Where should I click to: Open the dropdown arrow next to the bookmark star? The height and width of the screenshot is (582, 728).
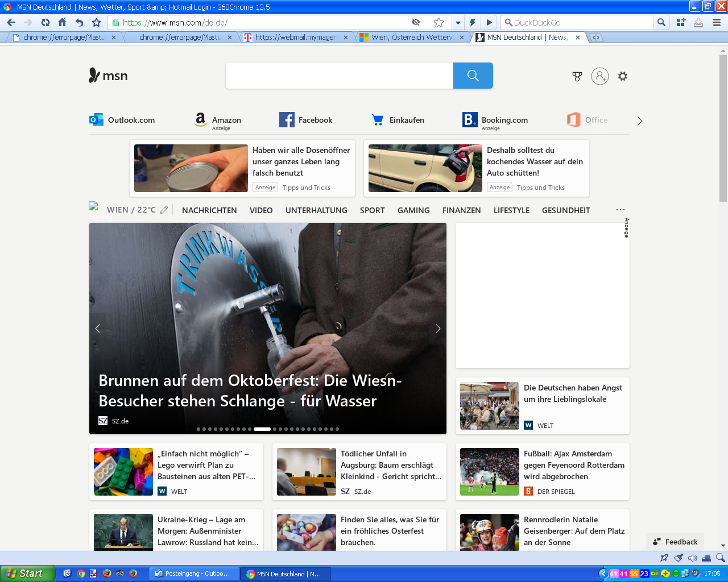click(458, 23)
